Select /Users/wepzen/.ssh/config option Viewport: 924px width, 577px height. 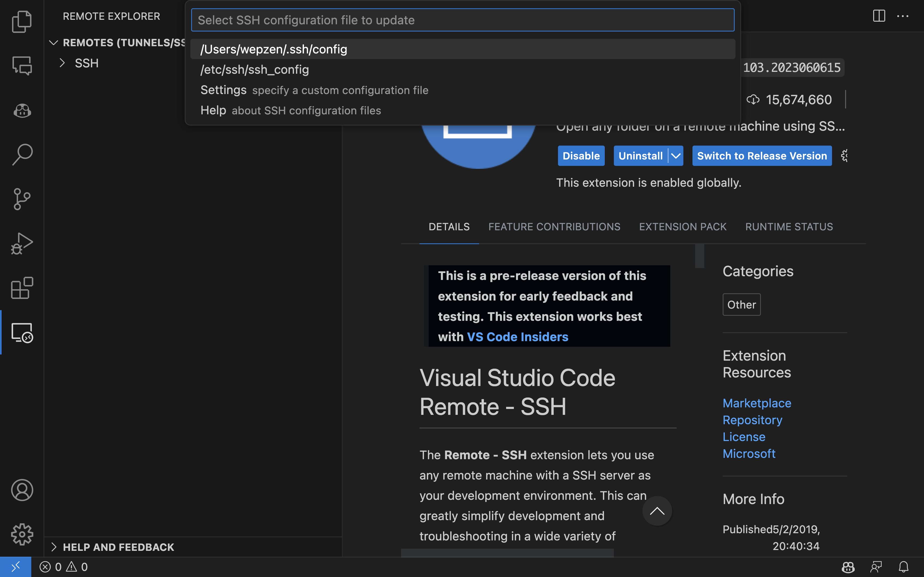tap(274, 49)
